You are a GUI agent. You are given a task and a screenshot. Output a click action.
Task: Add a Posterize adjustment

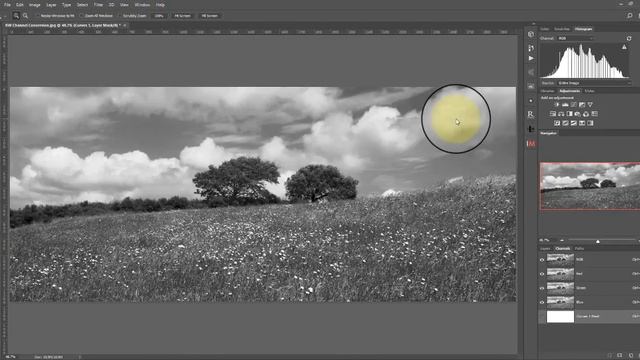point(565,123)
